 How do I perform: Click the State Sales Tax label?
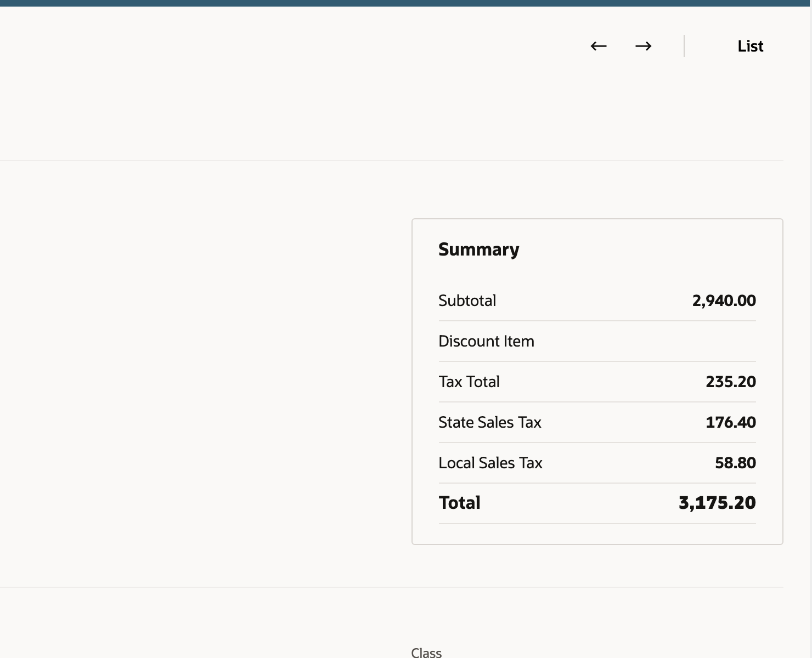[490, 422]
